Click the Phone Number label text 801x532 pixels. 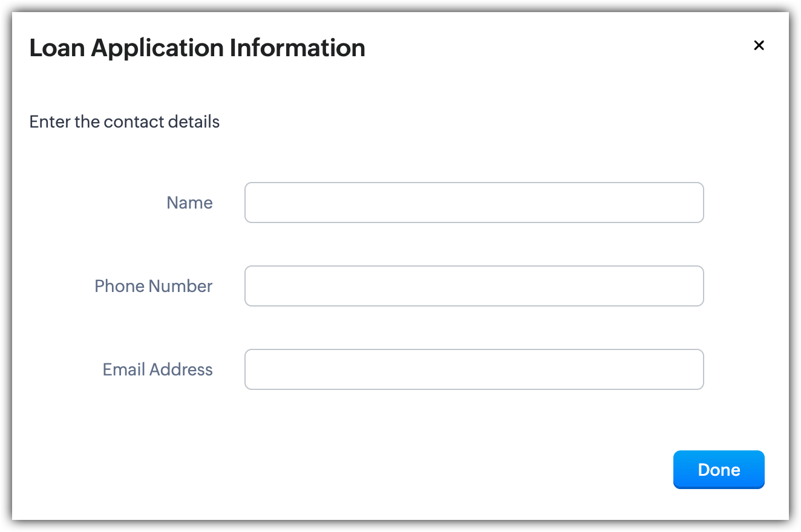tap(153, 286)
